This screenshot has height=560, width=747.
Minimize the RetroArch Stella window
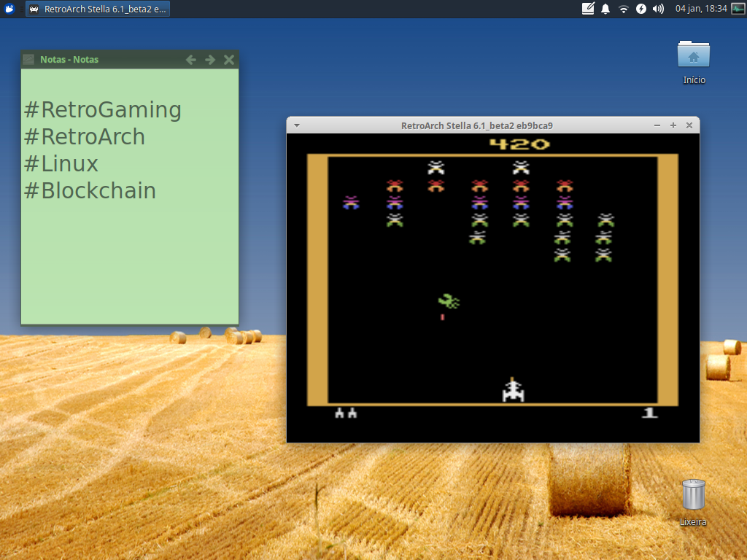pyautogui.click(x=657, y=125)
